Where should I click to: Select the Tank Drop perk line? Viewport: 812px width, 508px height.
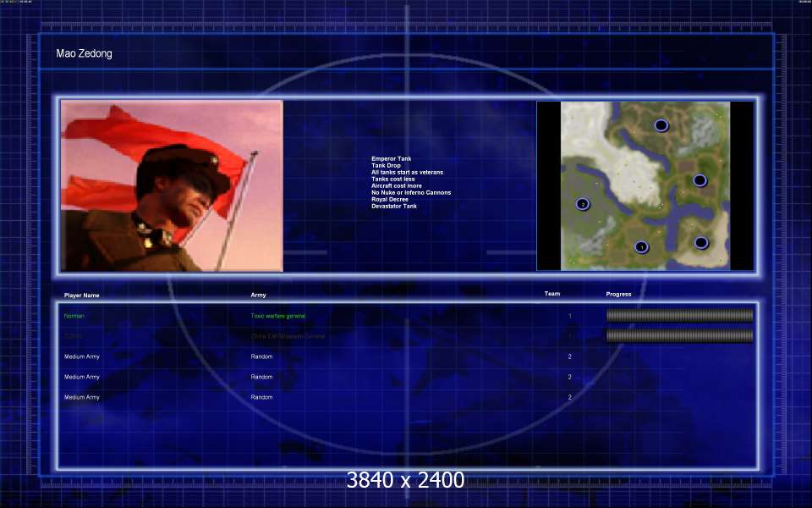386,165
